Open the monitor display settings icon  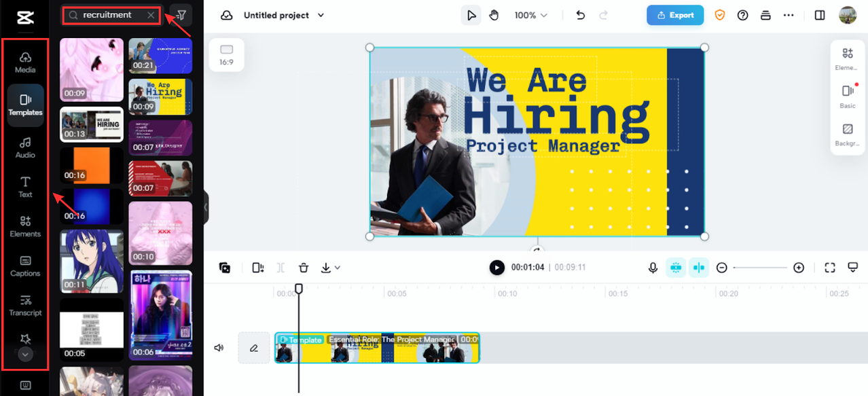point(853,268)
